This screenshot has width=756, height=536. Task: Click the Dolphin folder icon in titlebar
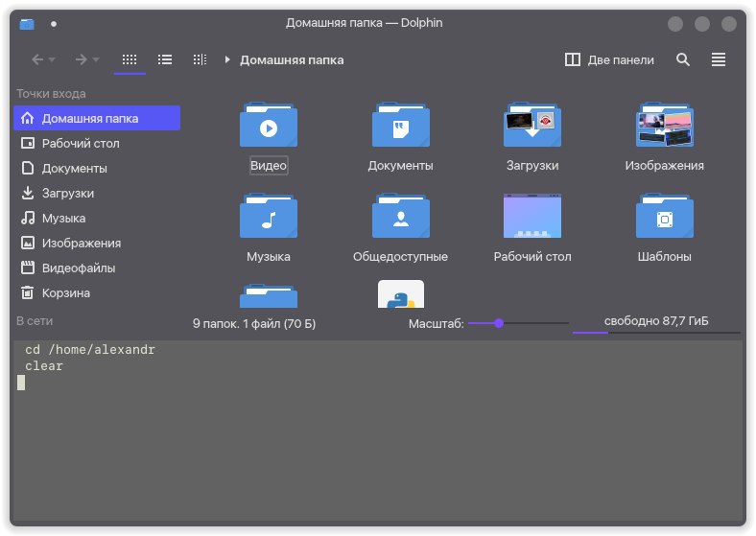click(x=27, y=24)
